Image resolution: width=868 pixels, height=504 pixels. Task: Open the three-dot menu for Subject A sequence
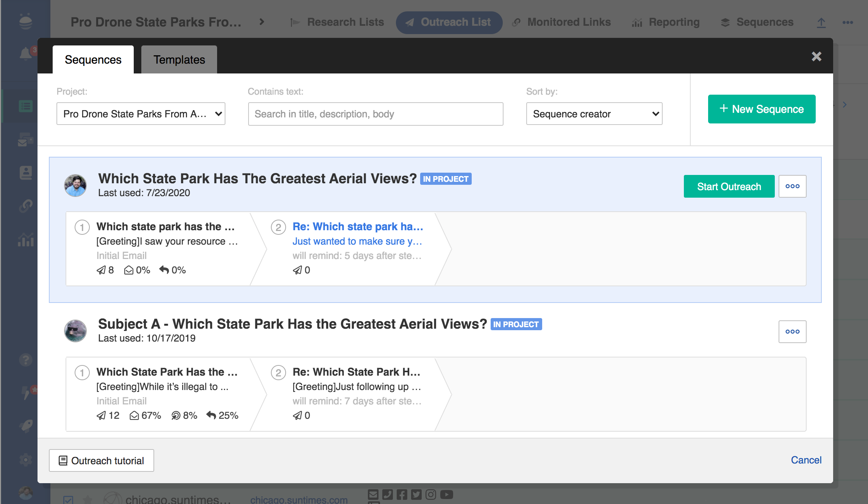pyautogui.click(x=792, y=332)
